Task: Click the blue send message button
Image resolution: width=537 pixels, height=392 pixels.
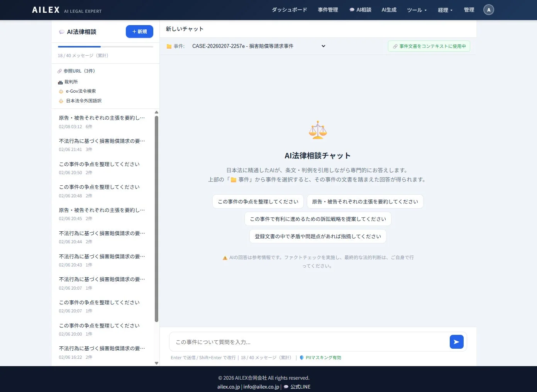Action: pos(456,341)
